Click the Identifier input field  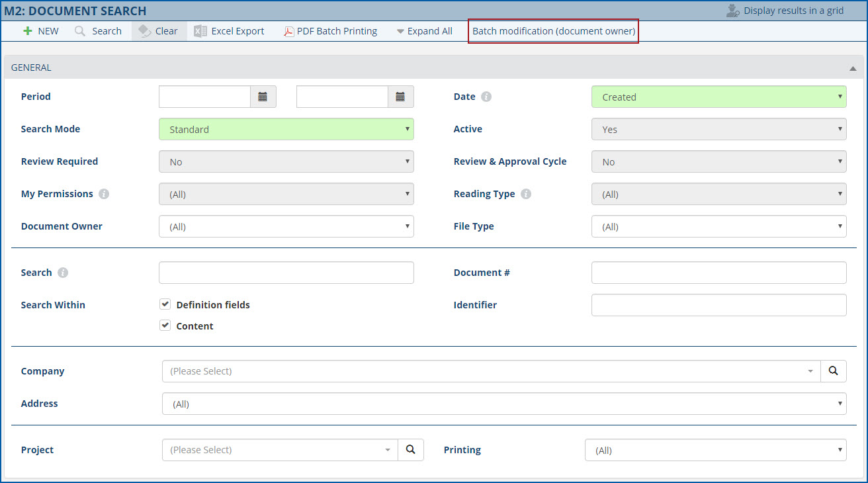[719, 305]
